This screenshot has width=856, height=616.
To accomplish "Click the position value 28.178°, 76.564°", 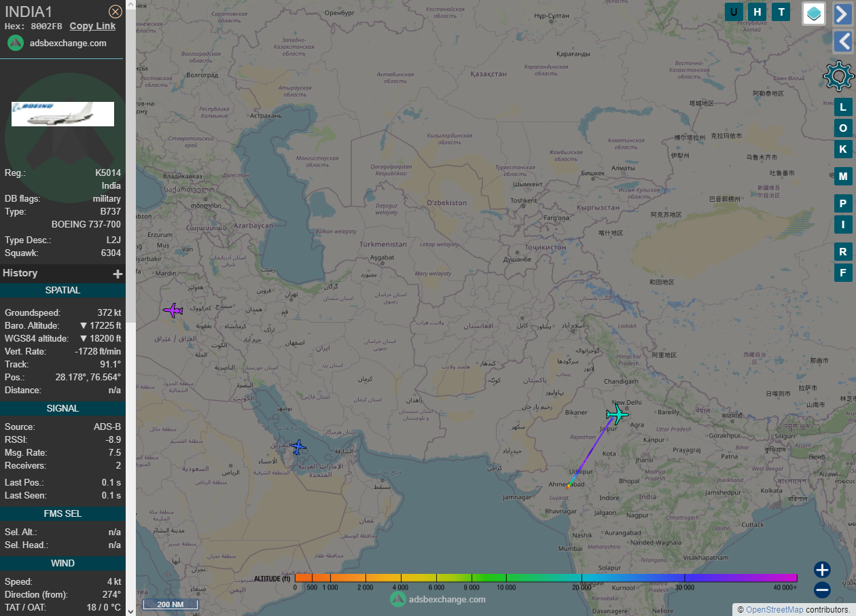I will click(x=88, y=377).
